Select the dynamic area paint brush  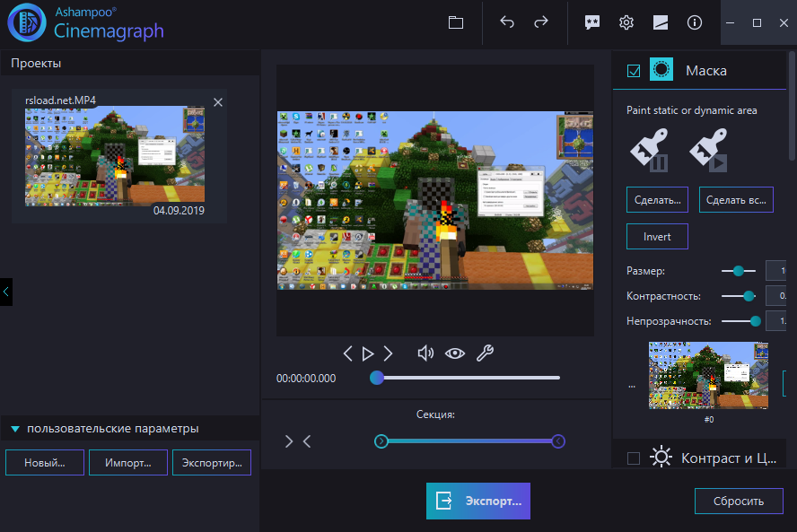tap(708, 150)
